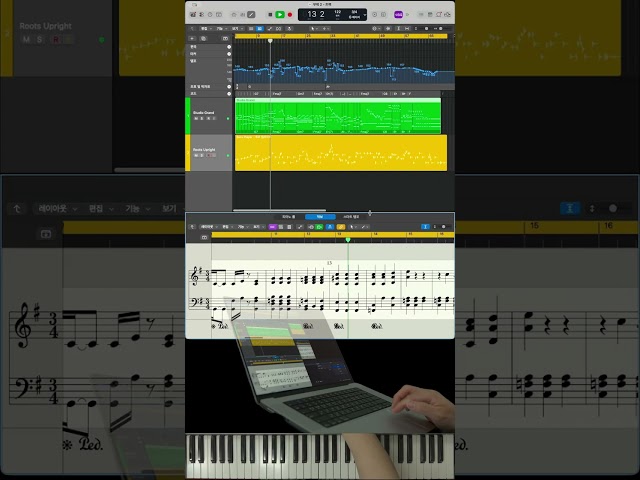Image resolution: width=640 pixels, height=480 pixels.
Task: Switch to list view icon in tracks toolbar
Action: pyautogui.click(x=251, y=29)
